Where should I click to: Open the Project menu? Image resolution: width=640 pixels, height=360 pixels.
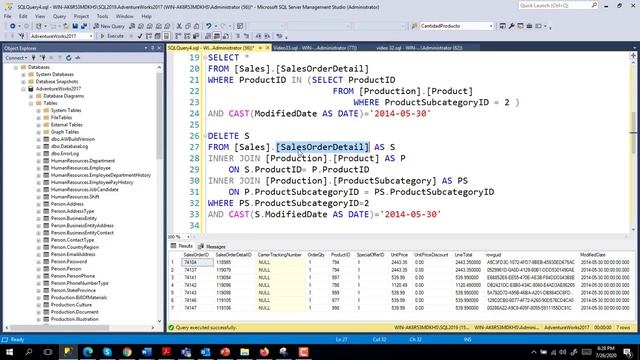pyautogui.click(x=81, y=16)
